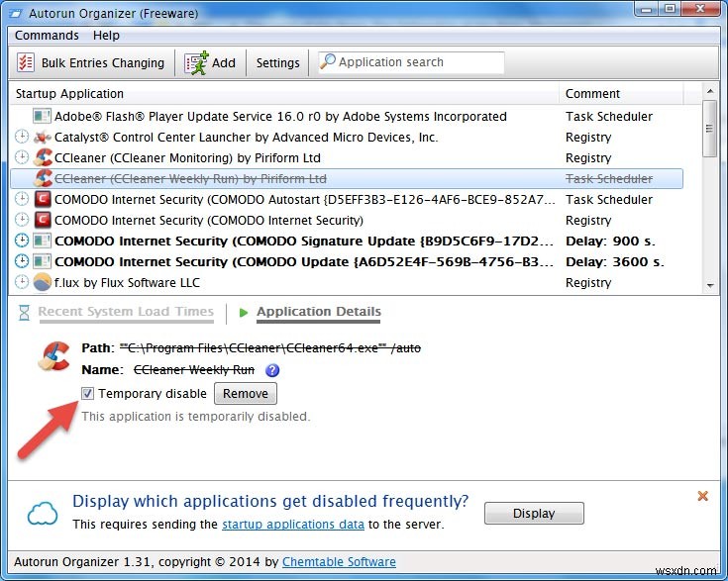Click the Catalyst Control Center app icon

click(x=43, y=138)
